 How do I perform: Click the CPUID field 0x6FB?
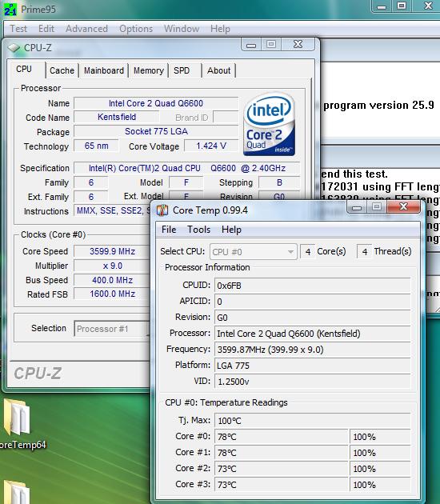[x=313, y=286]
